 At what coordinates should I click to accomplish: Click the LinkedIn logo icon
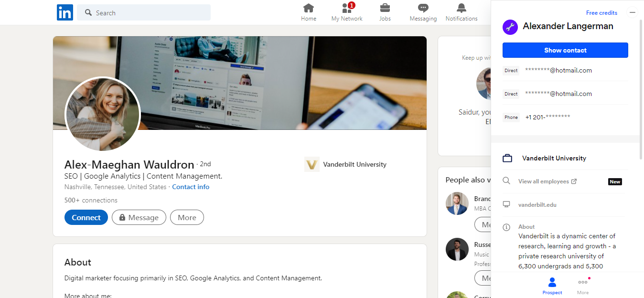(64, 12)
